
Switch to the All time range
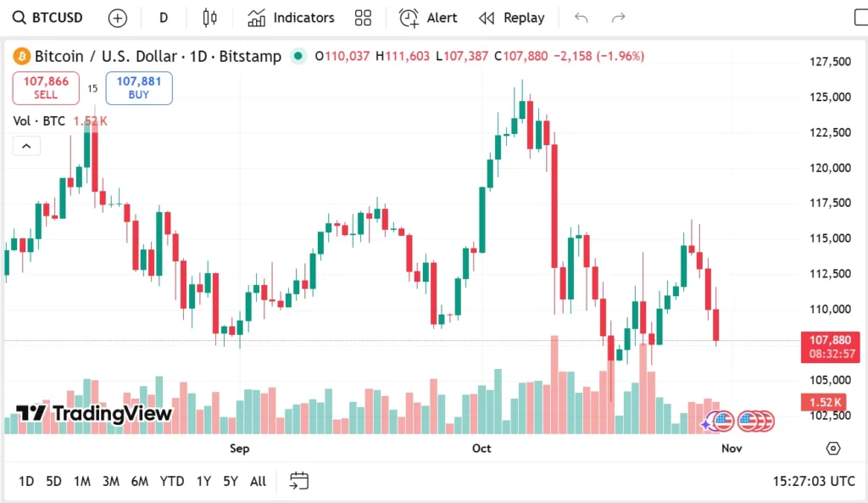coord(259,481)
